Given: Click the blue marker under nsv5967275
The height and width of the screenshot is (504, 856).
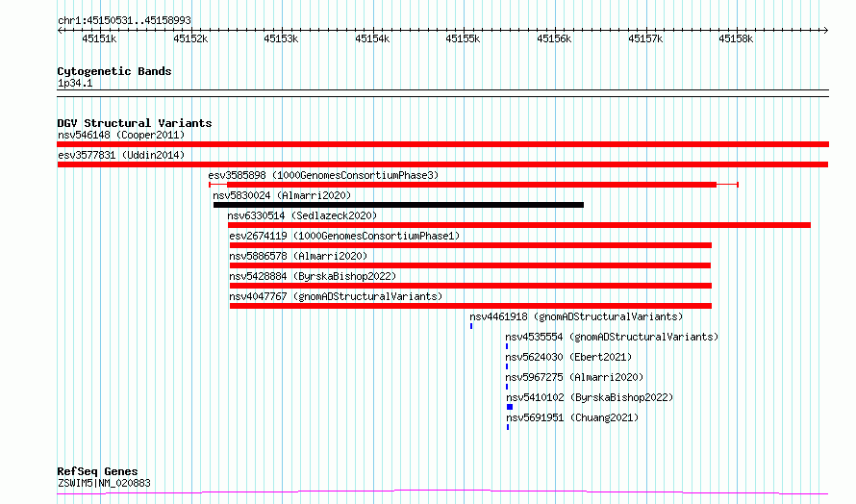Looking at the screenshot, I should [x=507, y=387].
